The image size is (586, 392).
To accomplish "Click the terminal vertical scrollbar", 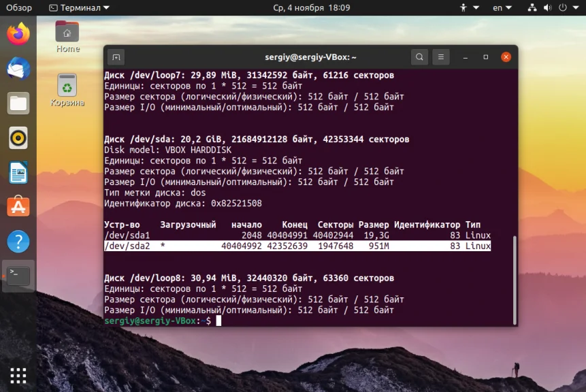I will [x=515, y=280].
